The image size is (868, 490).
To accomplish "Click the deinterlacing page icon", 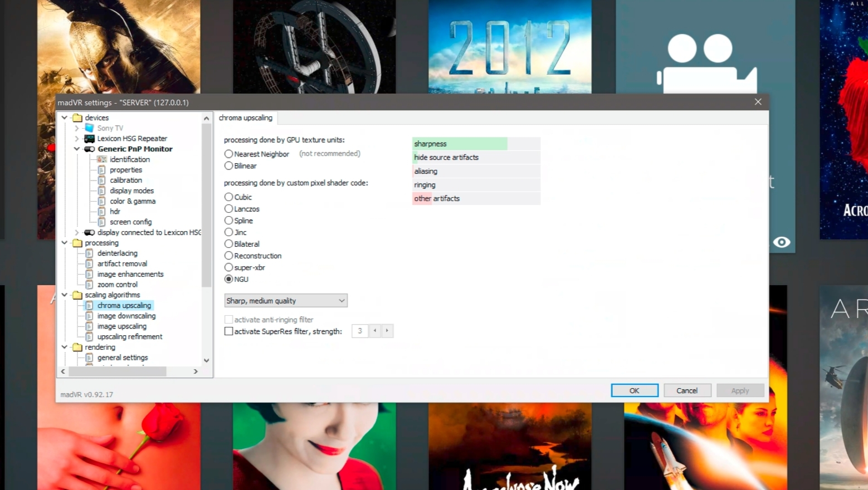I will tap(89, 253).
